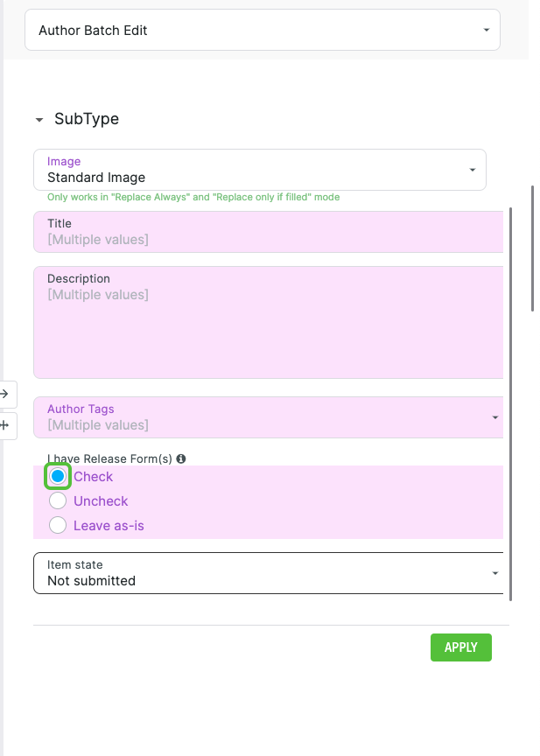Open the Author Tags dropdown arrow

pyautogui.click(x=494, y=418)
